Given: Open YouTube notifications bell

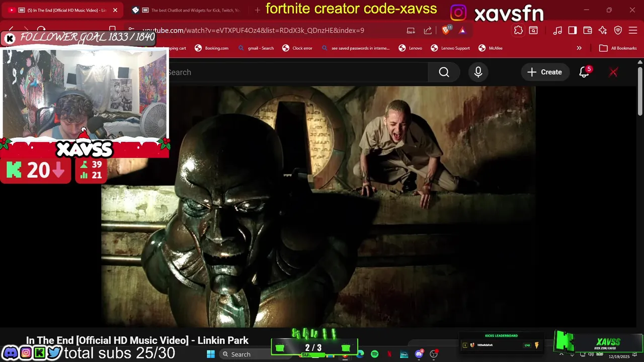Looking at the screenshot, I should 584,72.
